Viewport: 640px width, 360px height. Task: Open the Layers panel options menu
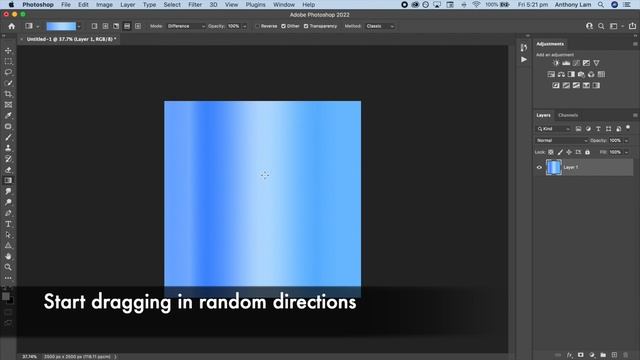(x=635, y=116)
